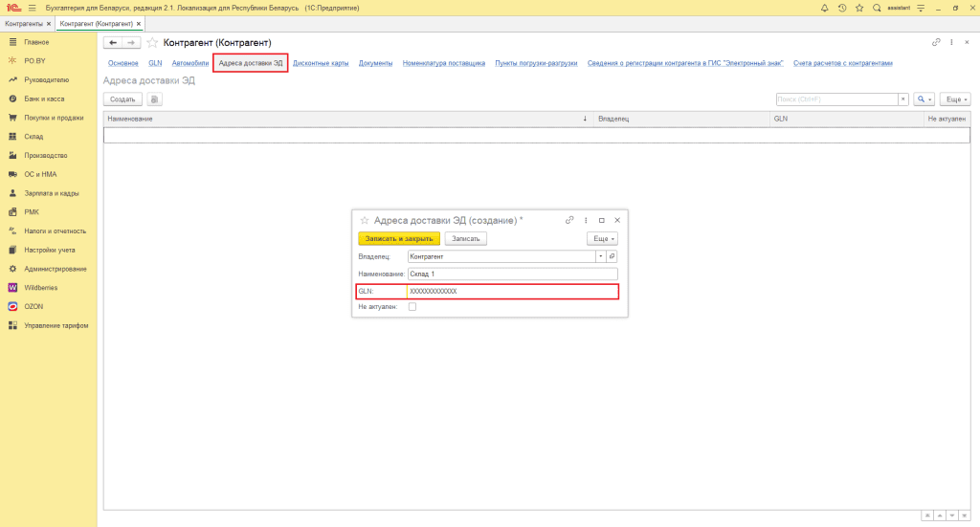
Task: Open favorites star in top bar
Action: tap(859, 8)
